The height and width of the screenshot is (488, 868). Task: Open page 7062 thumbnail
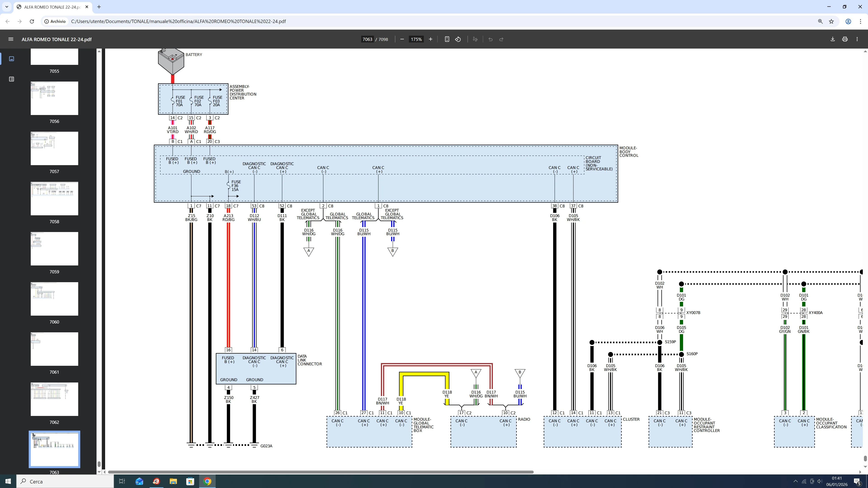point(54,399)
